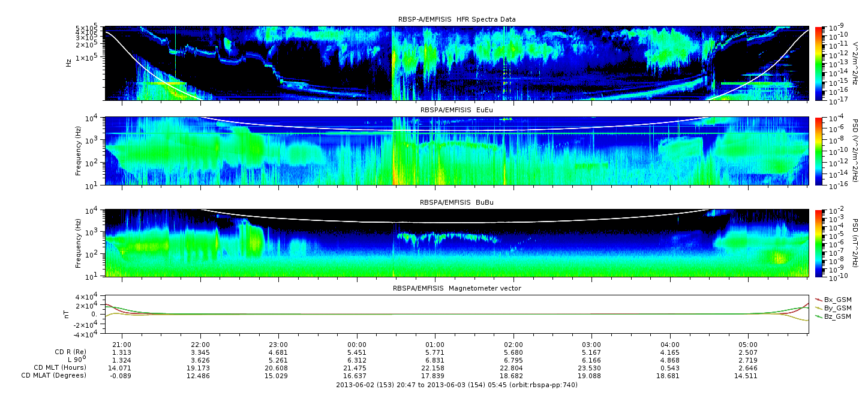Click the EuEu PSD color scale bar

[x=819, y=151]
